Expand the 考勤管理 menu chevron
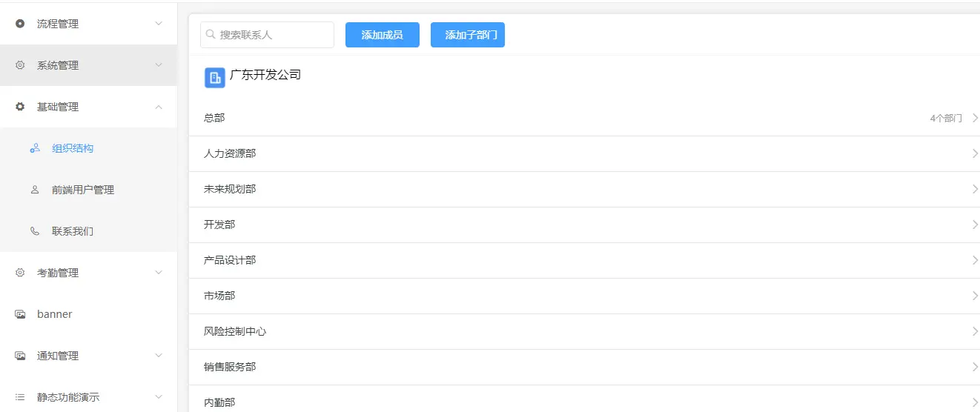The image size is (980, 412). 159,273
